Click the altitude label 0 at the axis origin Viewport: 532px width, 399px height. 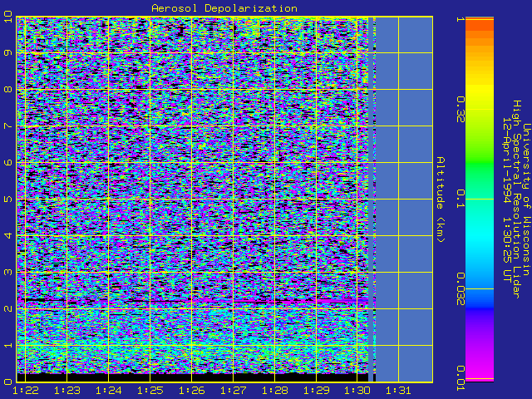pyautogui.click(x=8, y=382)
